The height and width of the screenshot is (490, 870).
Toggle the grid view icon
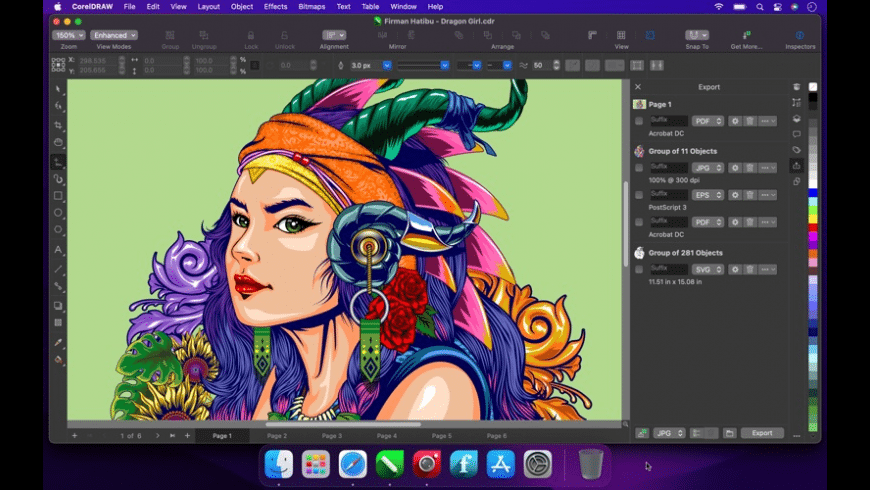pos(621,36)
